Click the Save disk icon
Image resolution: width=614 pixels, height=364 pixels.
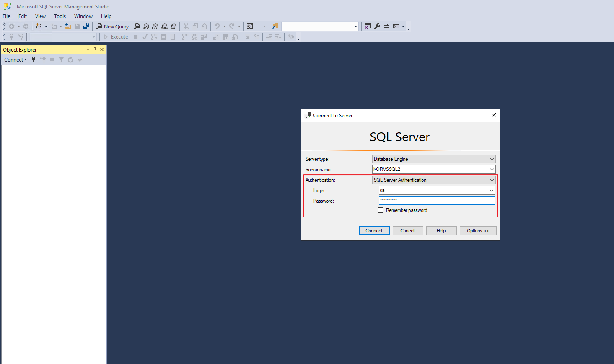77,26
